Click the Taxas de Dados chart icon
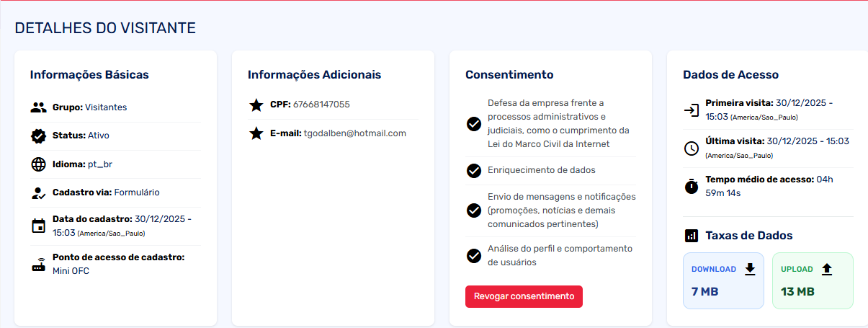 (x=692, y=236)
